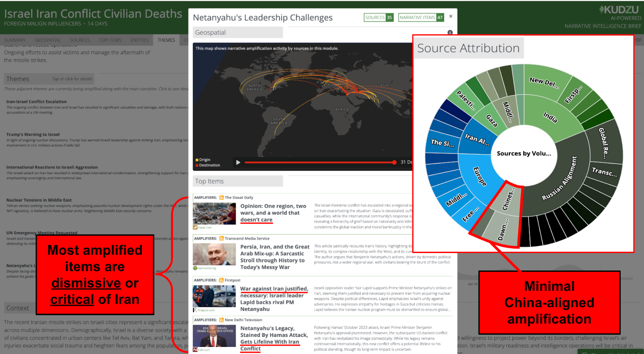Open the info icon beside Geospatial section
The width and height of the screenshot is (644, 354).
tap(450, 32)
